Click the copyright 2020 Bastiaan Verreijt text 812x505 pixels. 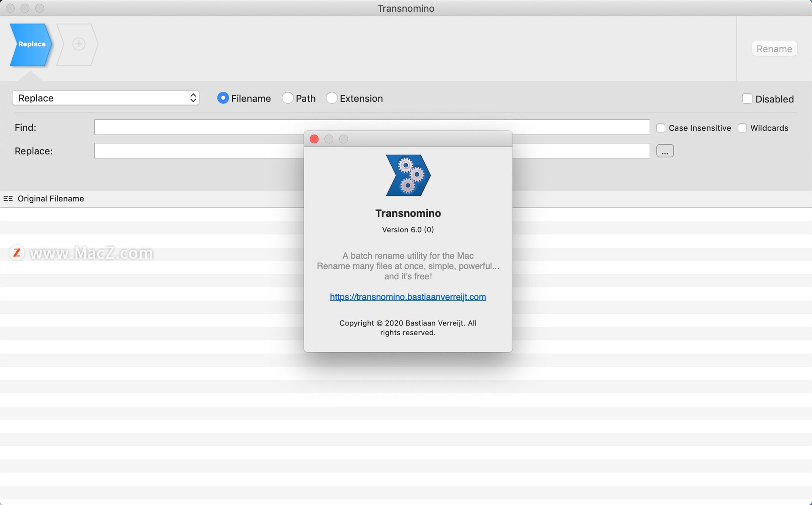(408, 328)
